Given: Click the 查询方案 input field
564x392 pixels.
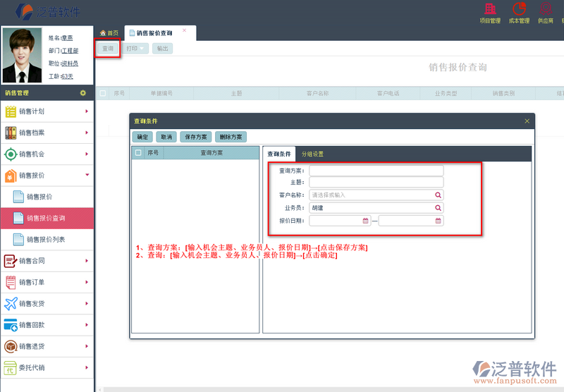Looking at the screenshot, I should tap(376, 171).
